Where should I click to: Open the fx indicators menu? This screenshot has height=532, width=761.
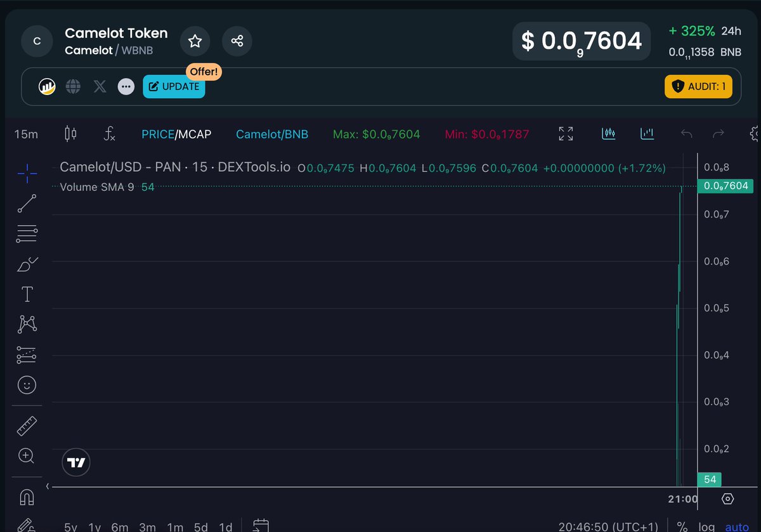110,134
